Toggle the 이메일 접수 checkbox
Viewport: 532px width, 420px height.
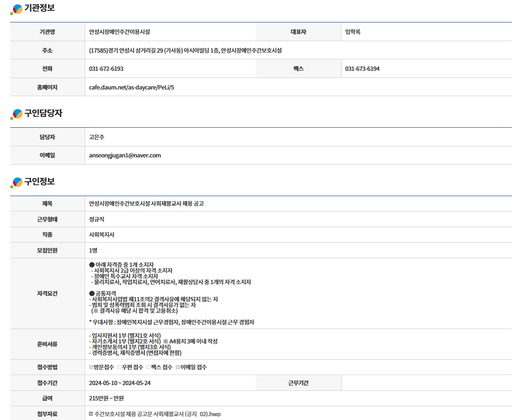point(178,367)
